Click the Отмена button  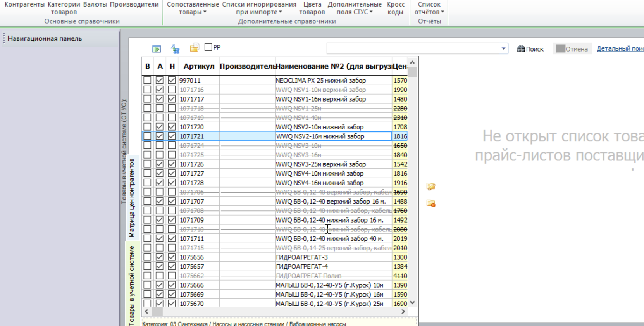point(572,49)
